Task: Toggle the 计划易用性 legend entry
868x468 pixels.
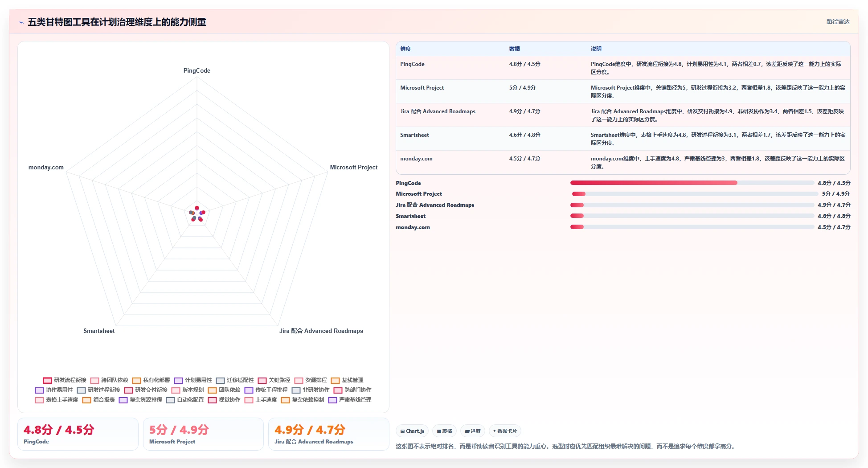Action: 193,380
